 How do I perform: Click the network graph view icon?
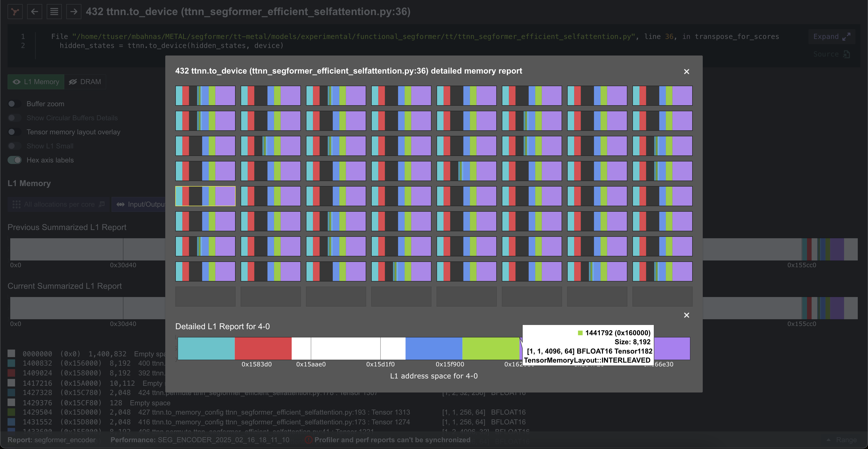point(15,12)
